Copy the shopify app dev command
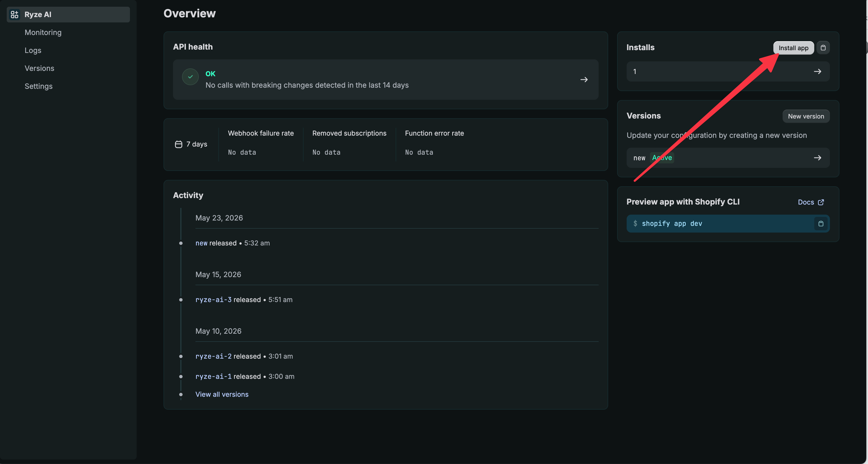Image resolution: width=868 pixels, height=464 pixels. pos(821,224)
